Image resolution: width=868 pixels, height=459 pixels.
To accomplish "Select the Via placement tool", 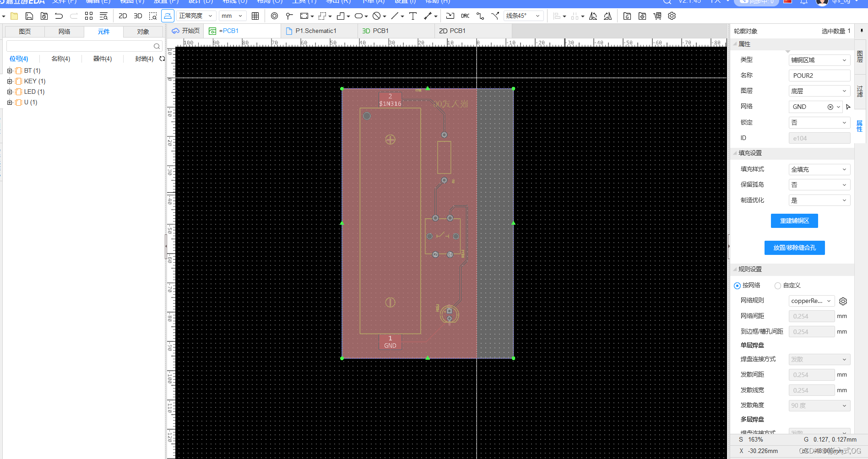I will [274, 16].
